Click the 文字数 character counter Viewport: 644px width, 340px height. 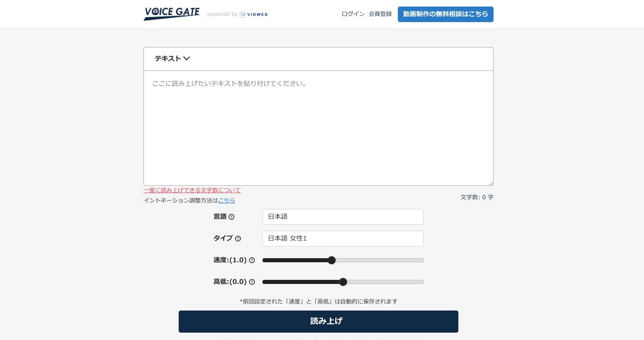[x=477, y=197]
